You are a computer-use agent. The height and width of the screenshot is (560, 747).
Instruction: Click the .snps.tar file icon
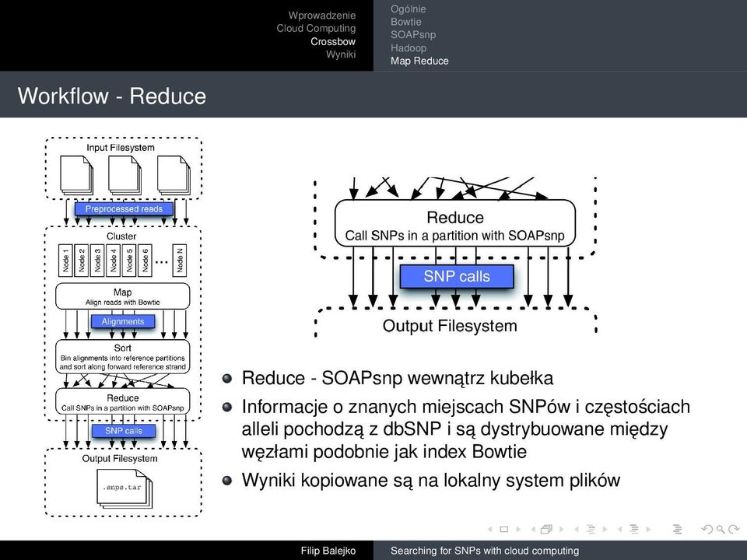click(x=124, y=488)
